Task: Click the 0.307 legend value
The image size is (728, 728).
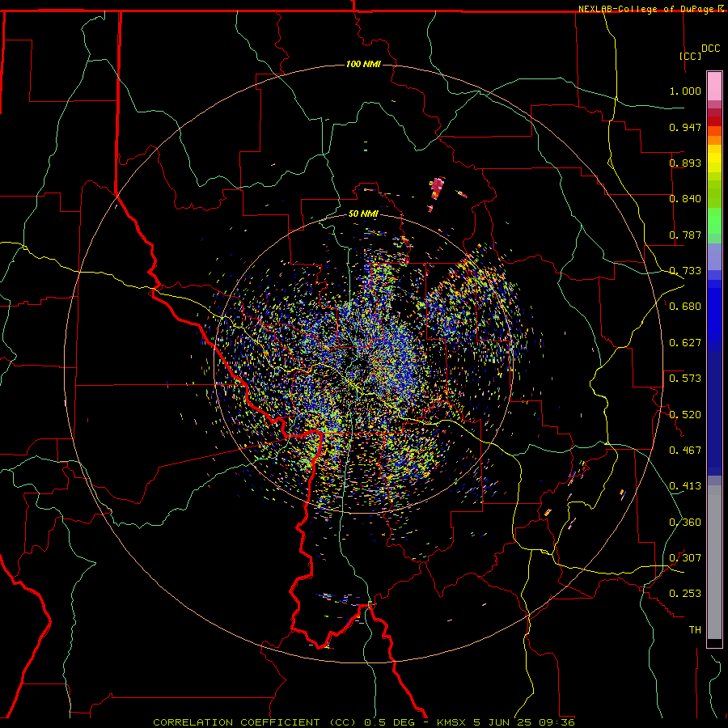Action: pyautogui.click(x=685, y=558)
